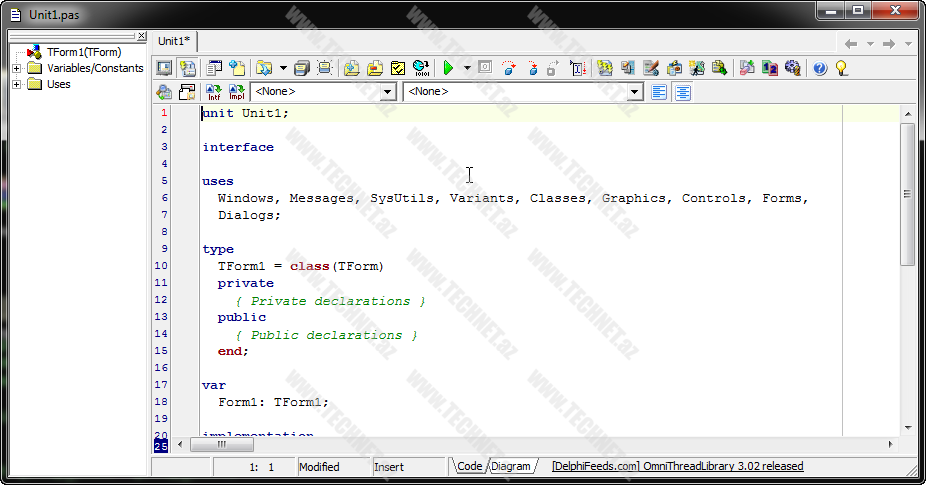The image size is (926, 485).
Task: Click the blue Help question mark icon
Action: click(x=820, y=68)
